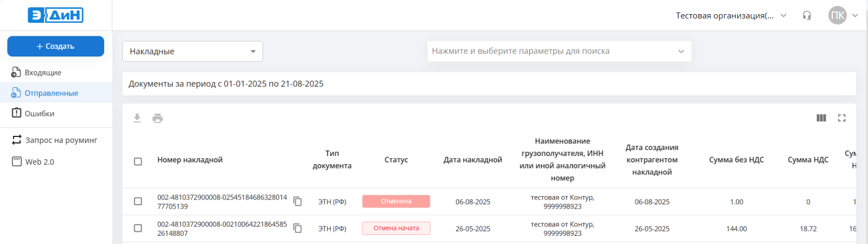This screenshot has width=868, height=244.
Task: Open the Накладные document type dropdown
Action: [x=192, y=51]
